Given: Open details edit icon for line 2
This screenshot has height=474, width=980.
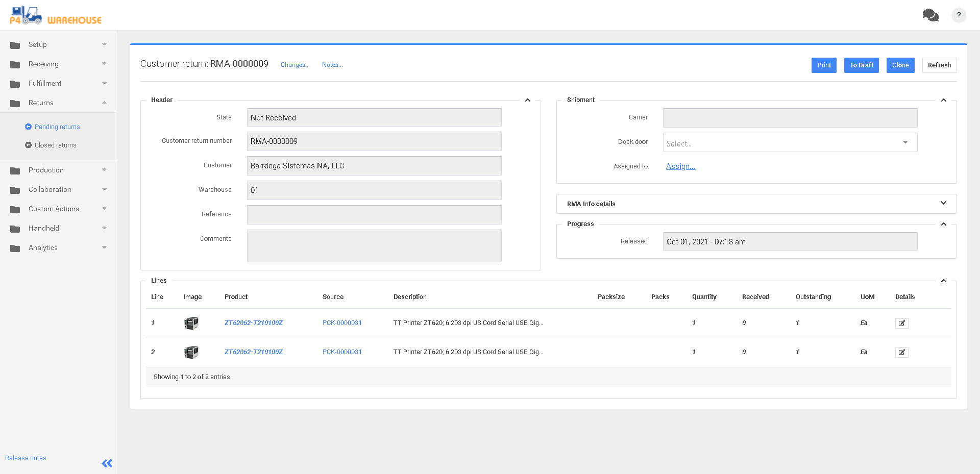Looking at the screenshot, I should pyautogui.click(x=901, y=352).
